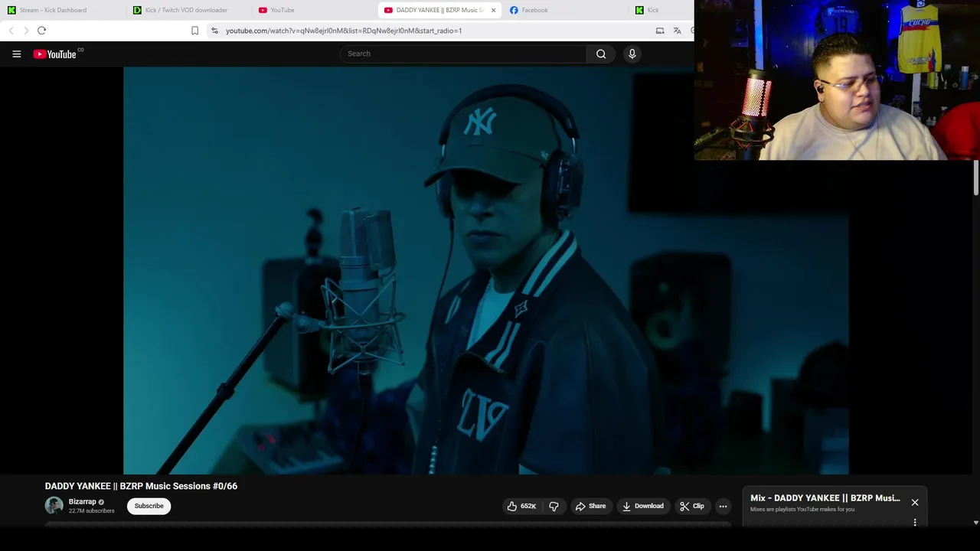Reload the page with refresh icon
The image size is (980, 551).
tap(41, 31)
